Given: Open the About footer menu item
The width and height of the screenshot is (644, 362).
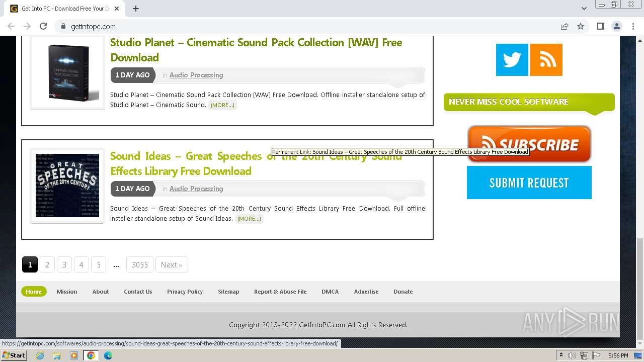Looking at the screenshot, I should point(101,292).
